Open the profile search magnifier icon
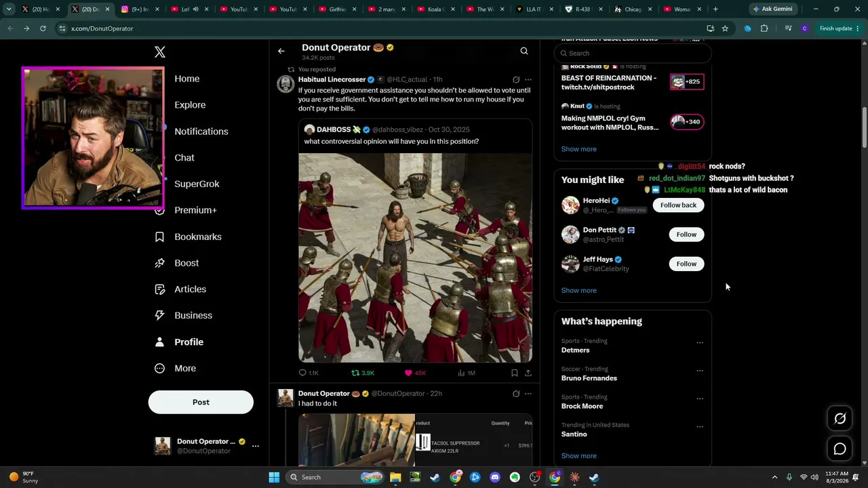Viewport: 868px width, 488px height. tap(524, 51)
